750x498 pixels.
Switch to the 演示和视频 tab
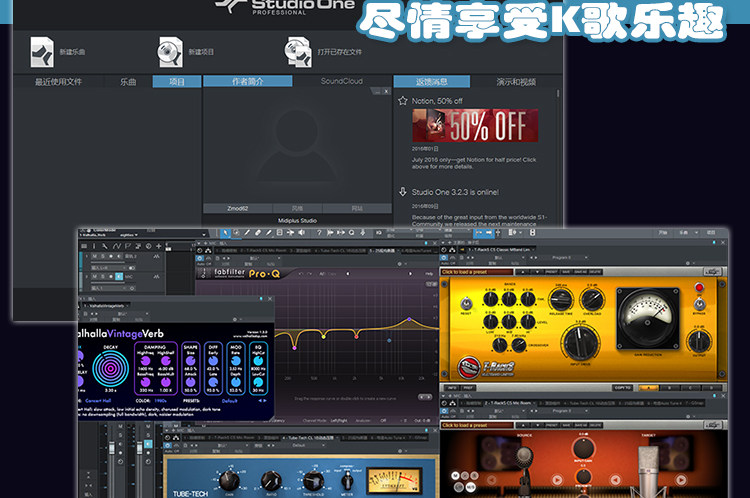516,82
